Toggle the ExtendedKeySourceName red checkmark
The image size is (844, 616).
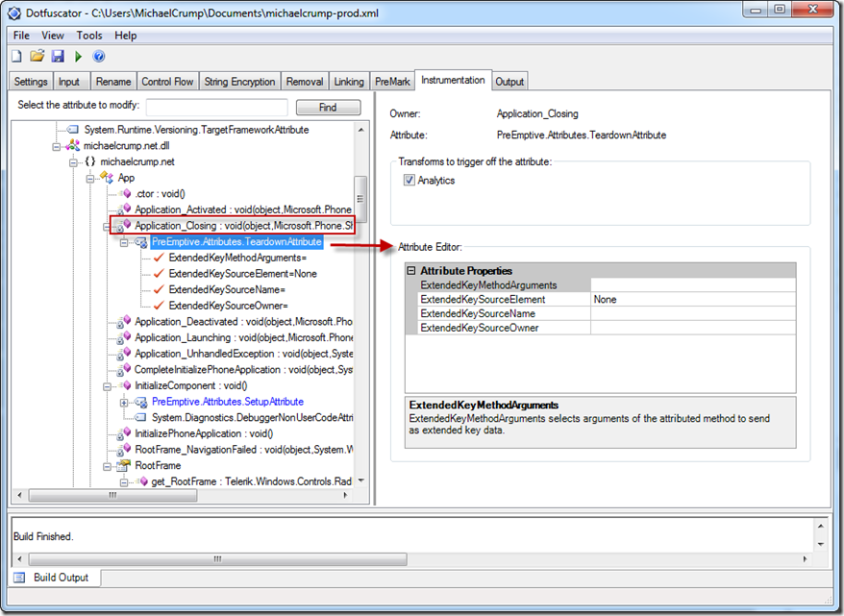[159, 289]
